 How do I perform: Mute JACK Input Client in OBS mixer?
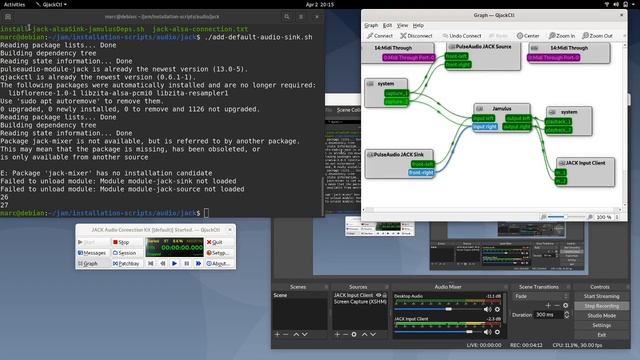[x=487, y=332]
